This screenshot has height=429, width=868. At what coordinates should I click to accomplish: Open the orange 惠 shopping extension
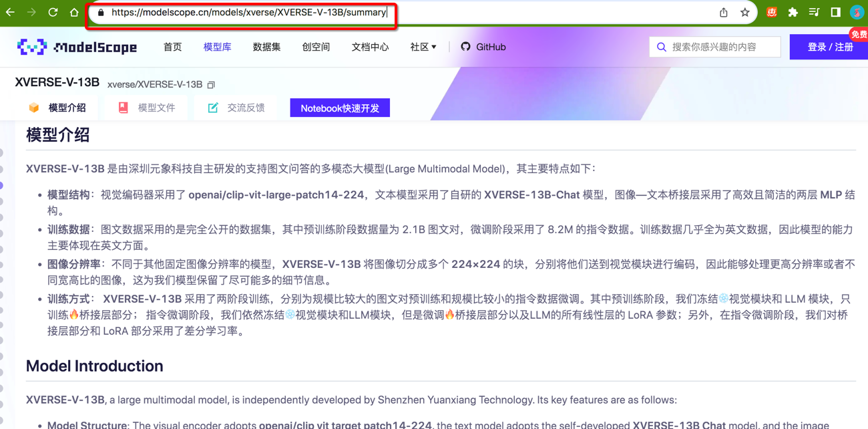pyautogui.click(x=772, y=12)
